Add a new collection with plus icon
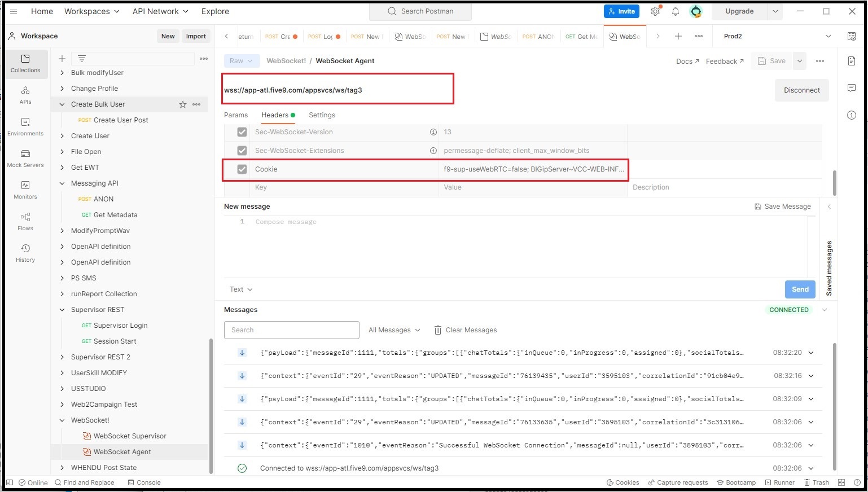The width and height of the screenshot is (868, 492). tap(62, 59)
